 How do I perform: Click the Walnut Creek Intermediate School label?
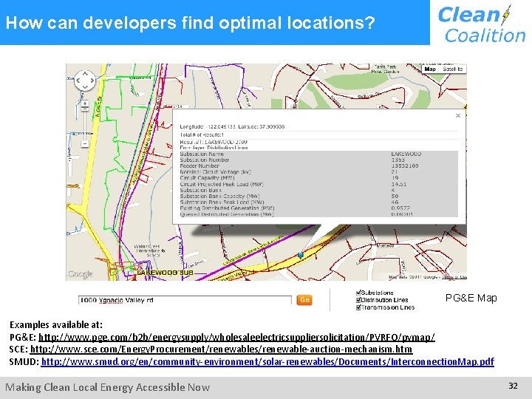click(x=150, y=250)
